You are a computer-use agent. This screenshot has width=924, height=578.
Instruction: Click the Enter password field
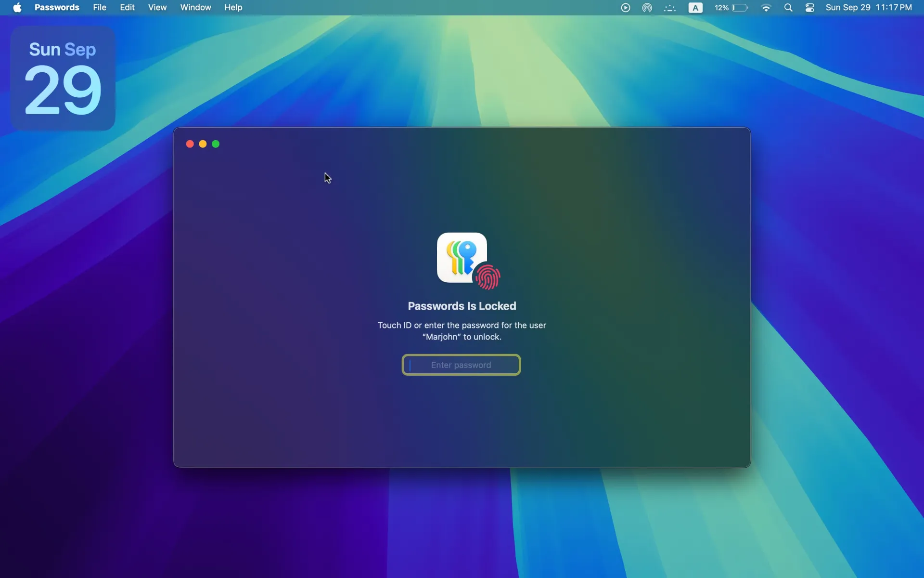(x=461, y=365)
